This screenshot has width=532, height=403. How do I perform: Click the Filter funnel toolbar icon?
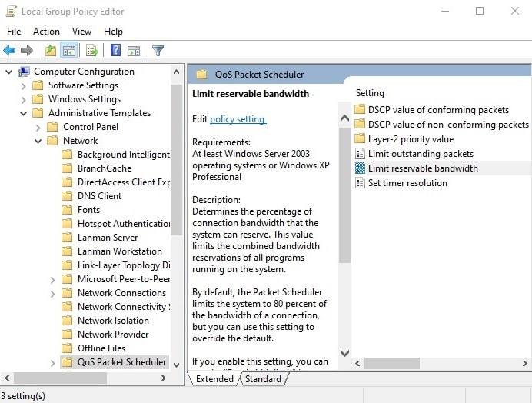click(158, 51)
